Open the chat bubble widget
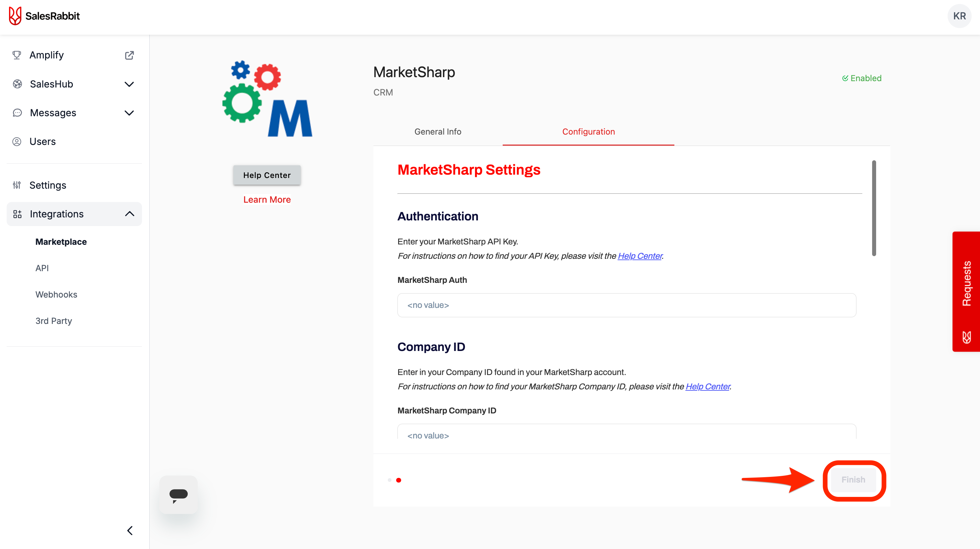This screenshot has width=980, height=549. click(x=178, y=495)
